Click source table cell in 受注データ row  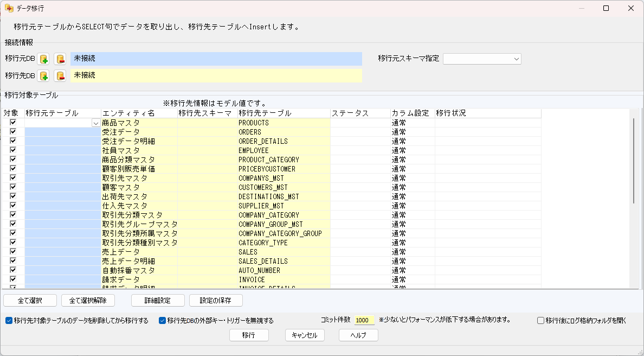(63, 132)
